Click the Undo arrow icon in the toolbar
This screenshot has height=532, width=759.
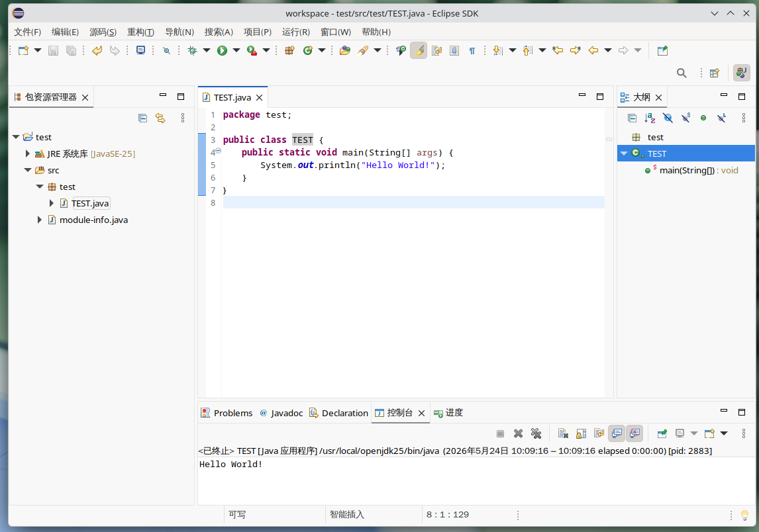[97, 50]
